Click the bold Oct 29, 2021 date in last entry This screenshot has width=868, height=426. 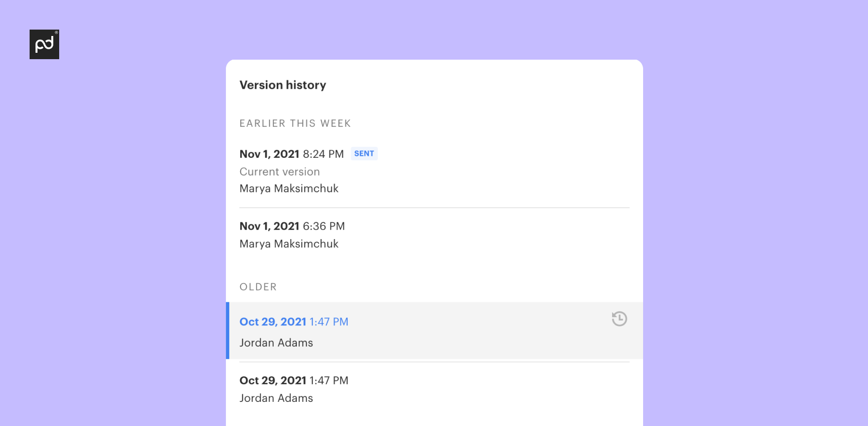[x=273, y=381]
